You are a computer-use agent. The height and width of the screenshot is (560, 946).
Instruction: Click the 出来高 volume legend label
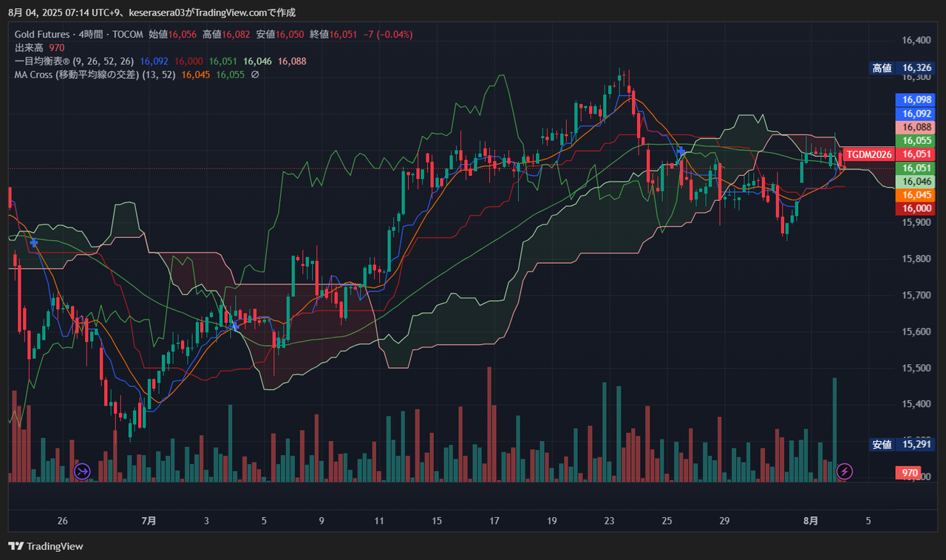[28, 48]
